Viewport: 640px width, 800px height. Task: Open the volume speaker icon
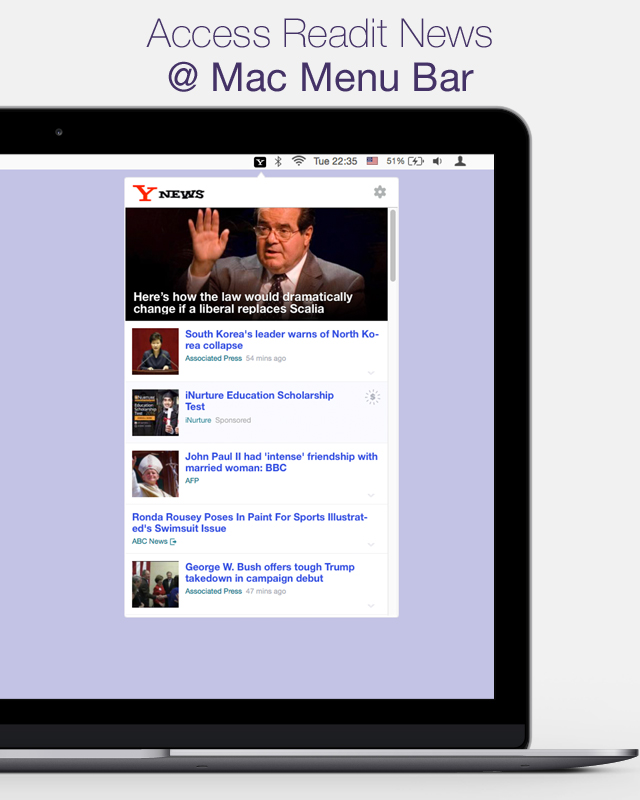click(437, 161)
